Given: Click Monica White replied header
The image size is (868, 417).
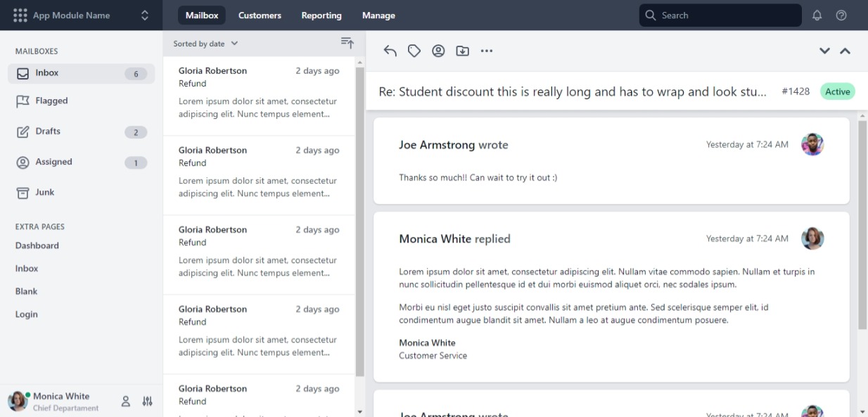Looking at the screenshot, I should [x=454, y=239].
